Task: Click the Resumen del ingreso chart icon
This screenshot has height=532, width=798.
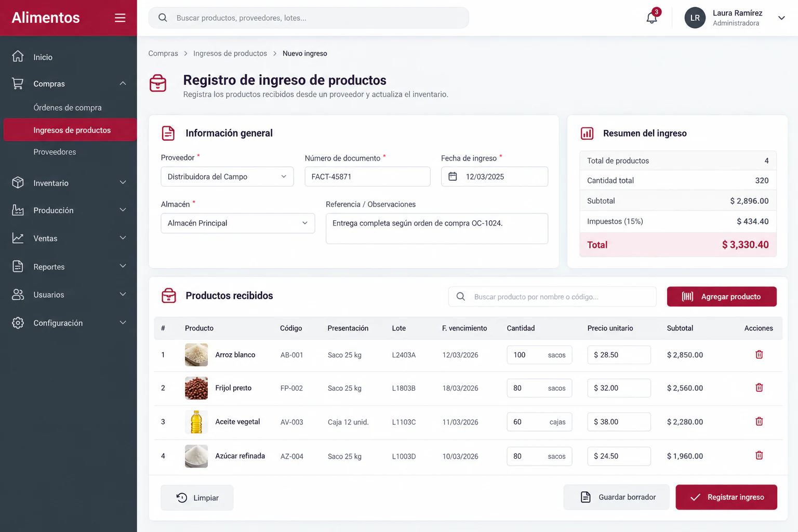Action: click(587, 134)
